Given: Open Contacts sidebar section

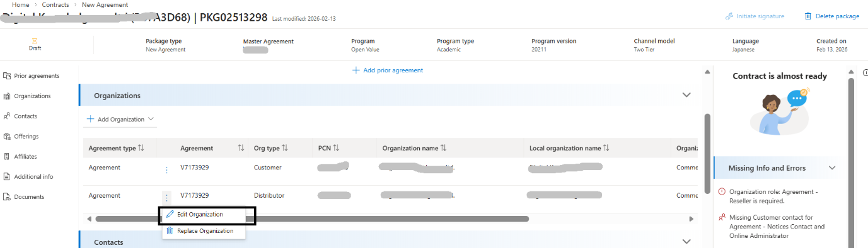Looking at the screenshot, I should pos(20,116).
